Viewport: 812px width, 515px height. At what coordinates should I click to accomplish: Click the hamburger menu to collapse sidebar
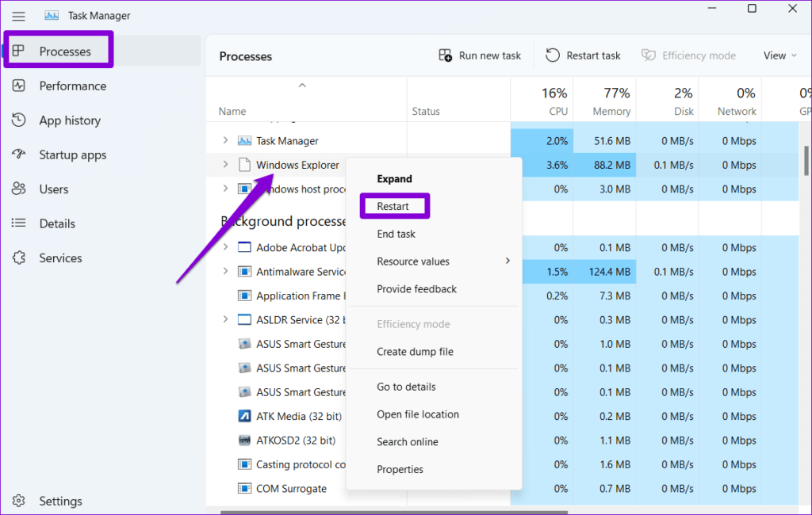pyautogui.click(x=18, y=15)
